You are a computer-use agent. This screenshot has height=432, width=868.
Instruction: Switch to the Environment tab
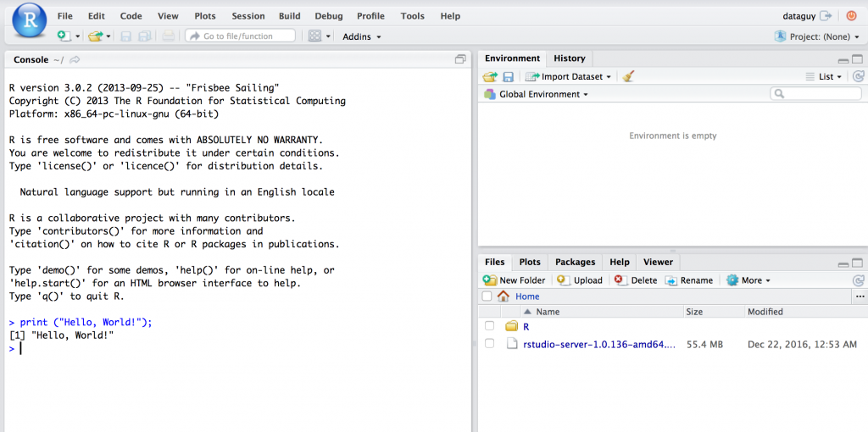pos(512,58)
